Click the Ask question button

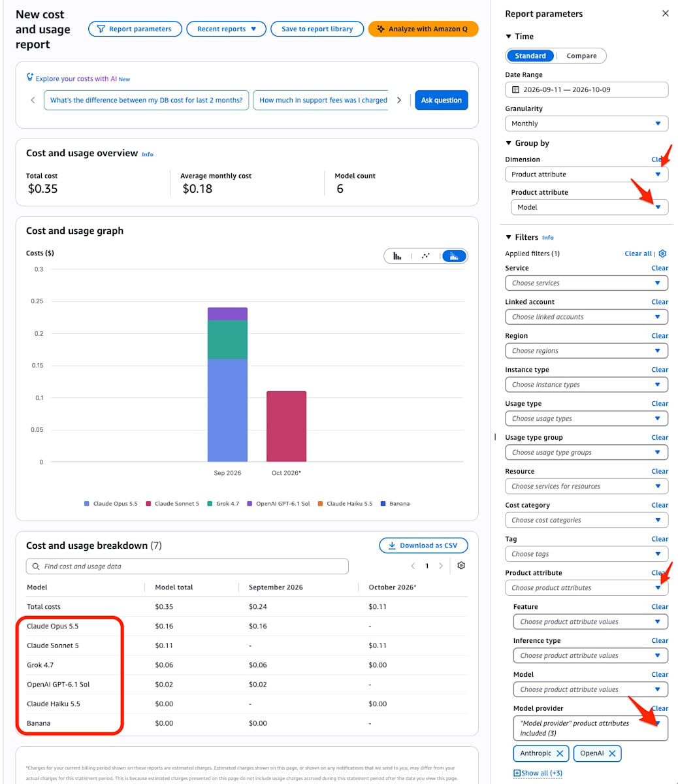(x=442, y=100)
